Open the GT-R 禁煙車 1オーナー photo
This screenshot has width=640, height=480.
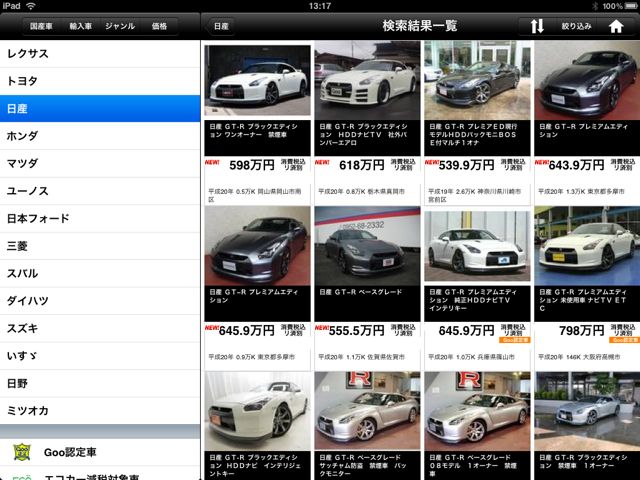(x=587, y=411)
